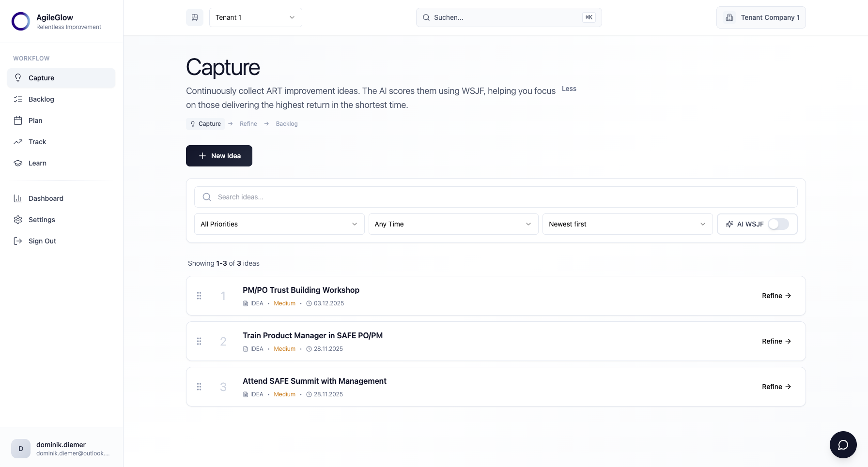Open the Dashboard chart icon
The height and width of the screenshot is (467, 868).
[18, 198]
